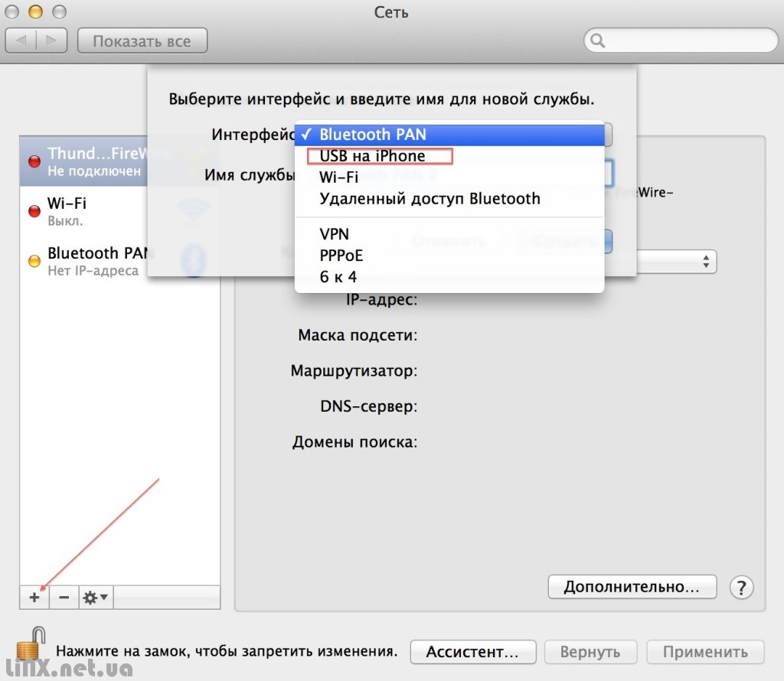Choose USB на iPhone interface

449,156
